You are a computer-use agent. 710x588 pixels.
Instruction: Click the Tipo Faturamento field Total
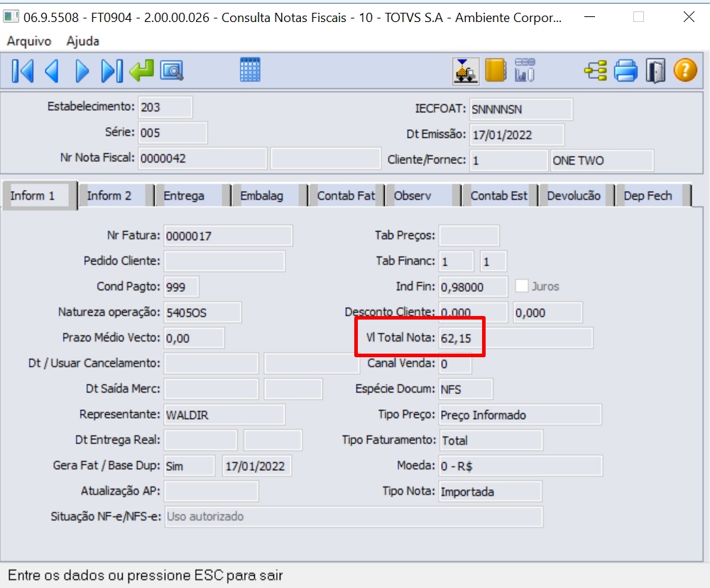491,440
